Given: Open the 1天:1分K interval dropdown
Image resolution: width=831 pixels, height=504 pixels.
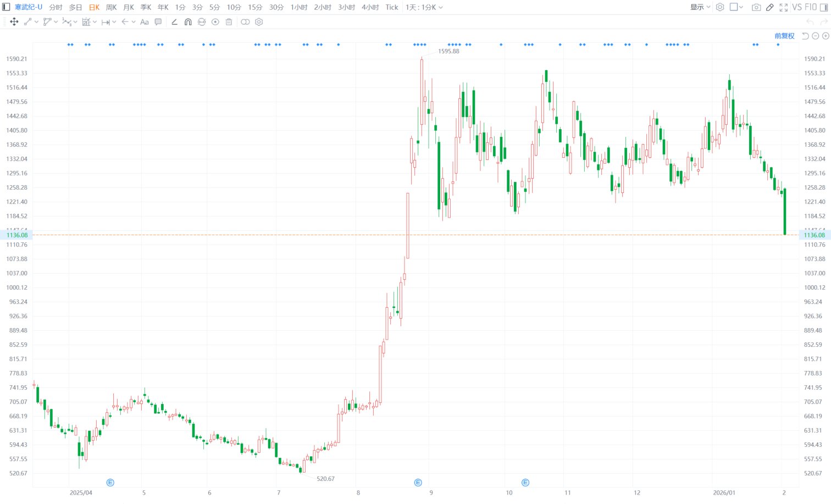Looking at the screenshot, I should coord(424,7).
